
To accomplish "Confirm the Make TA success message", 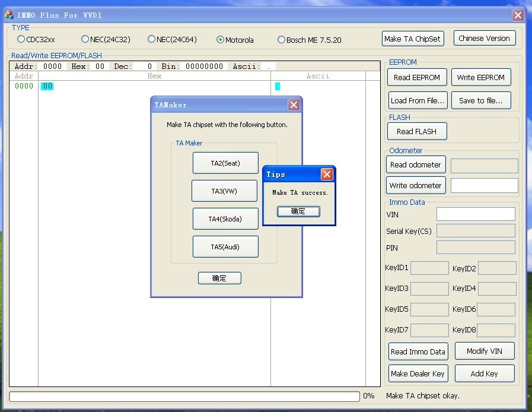I will click(298, 211).
